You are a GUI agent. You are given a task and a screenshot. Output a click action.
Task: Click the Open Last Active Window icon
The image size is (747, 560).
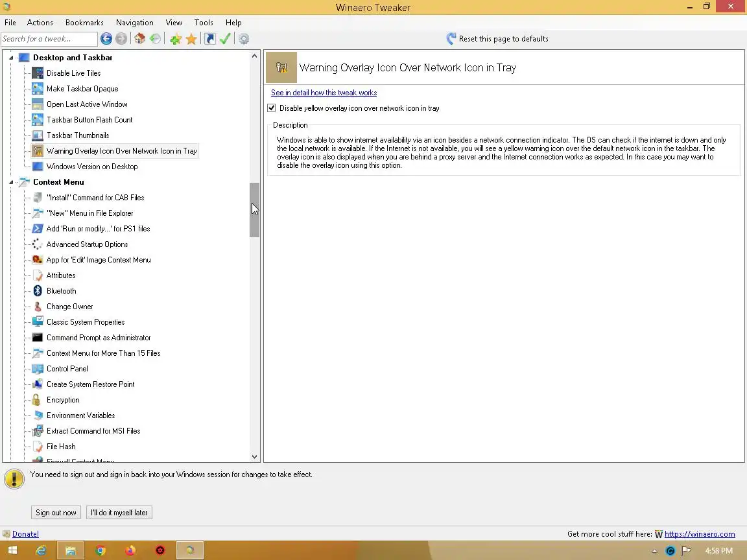(38, 104)
